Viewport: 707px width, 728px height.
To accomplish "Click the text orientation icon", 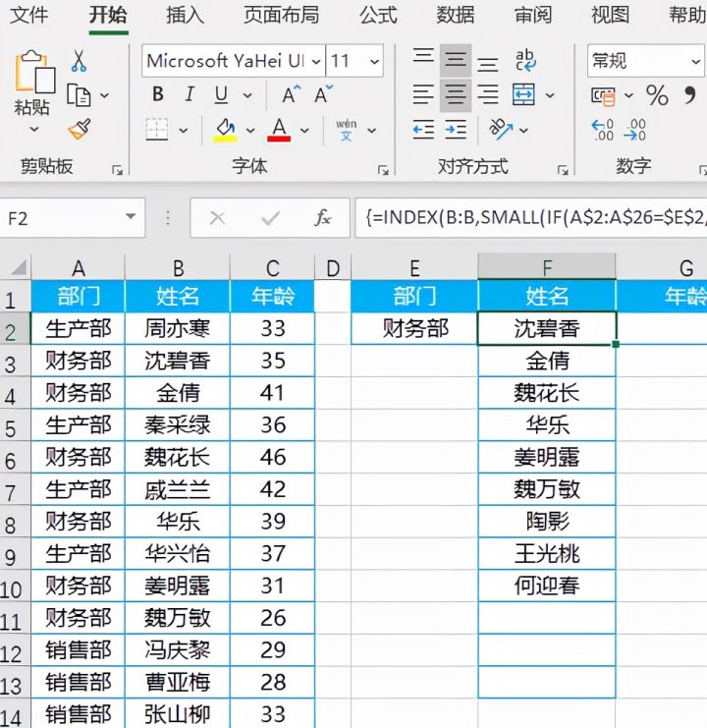I will click(501, 129).
